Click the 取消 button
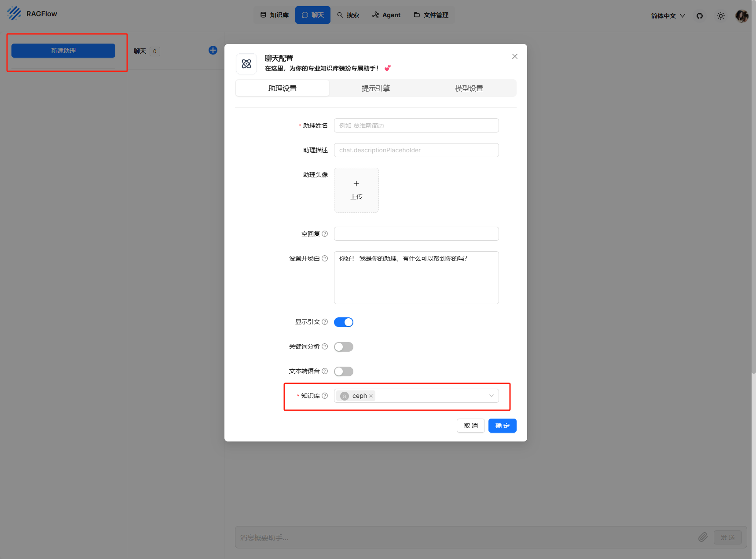The width and height of the screenshot is (756, 559). tap(471, 426)
